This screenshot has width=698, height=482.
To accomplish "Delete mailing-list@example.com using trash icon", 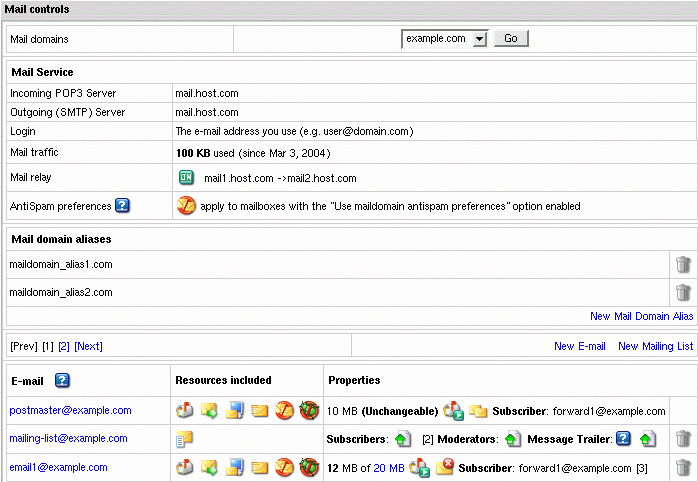I will click(x=683, y=439).
